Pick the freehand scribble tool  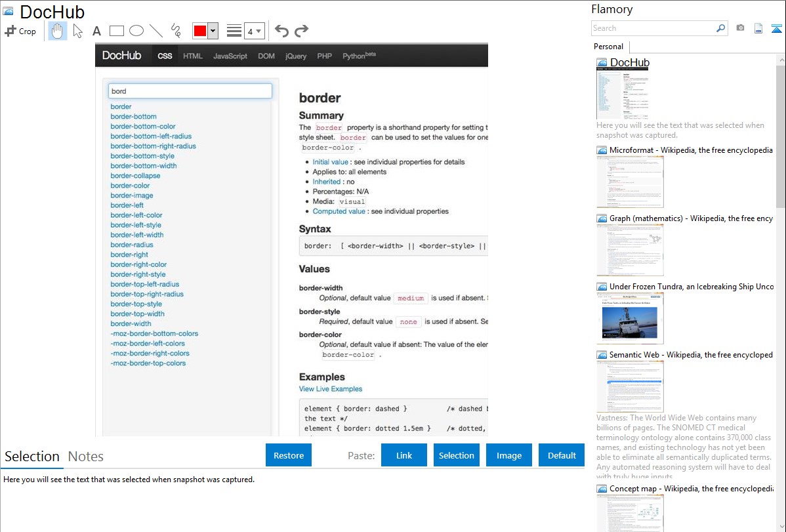click(176, 31)
